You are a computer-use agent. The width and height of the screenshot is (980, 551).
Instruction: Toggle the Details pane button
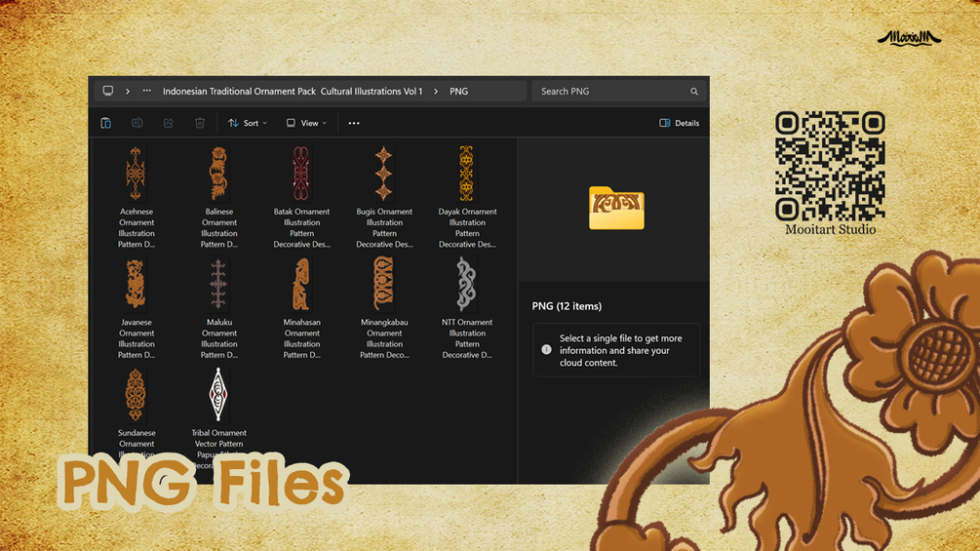[680, 123]
